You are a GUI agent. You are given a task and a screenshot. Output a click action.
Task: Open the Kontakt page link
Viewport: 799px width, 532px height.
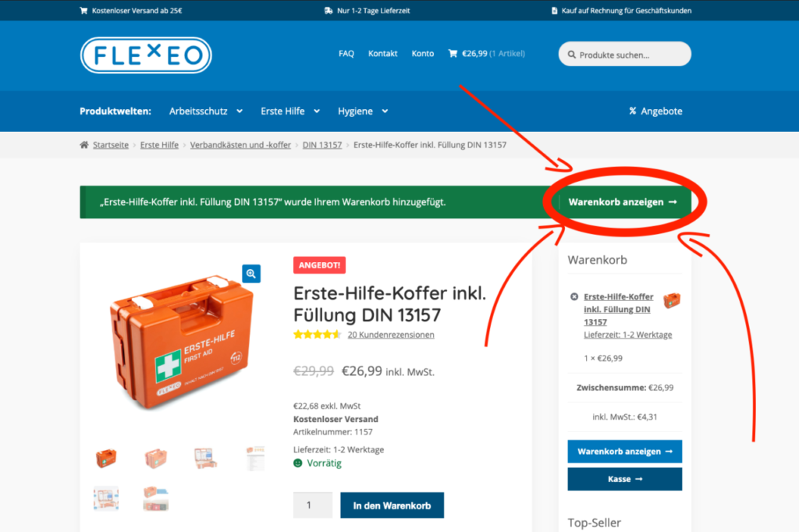[382, 54]
